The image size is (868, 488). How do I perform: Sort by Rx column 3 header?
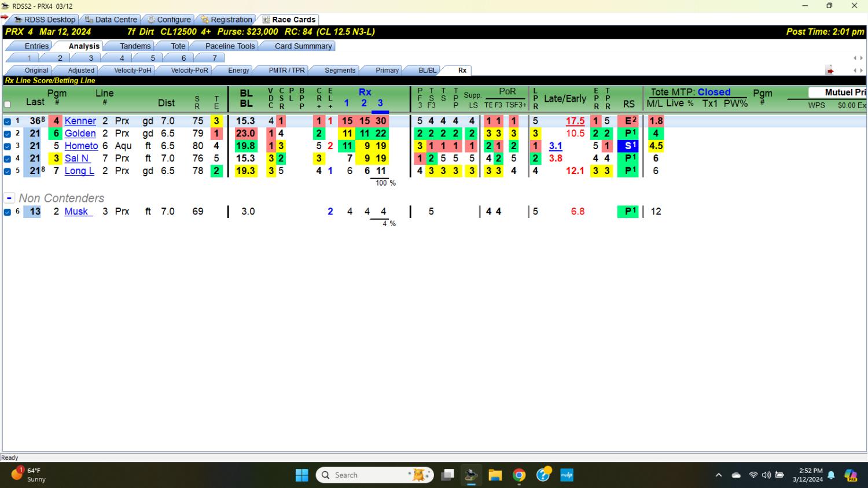click(x=380, y=103)
